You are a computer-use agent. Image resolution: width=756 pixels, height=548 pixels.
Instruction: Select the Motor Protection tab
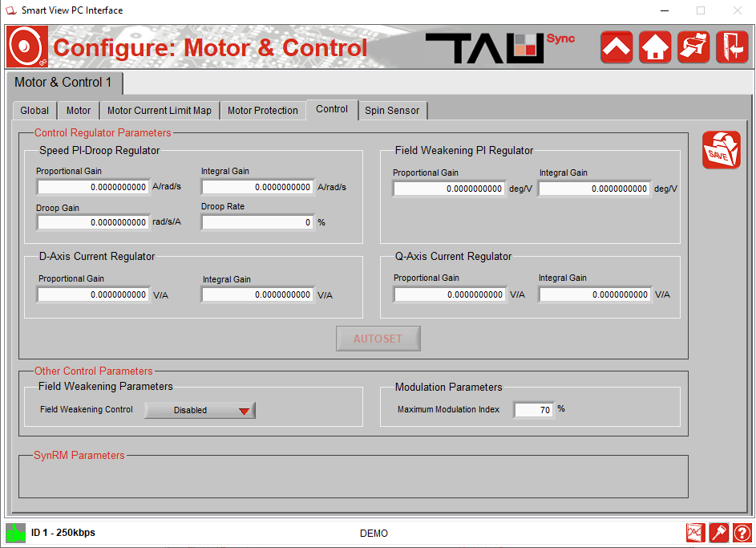(x=263, y=111)
